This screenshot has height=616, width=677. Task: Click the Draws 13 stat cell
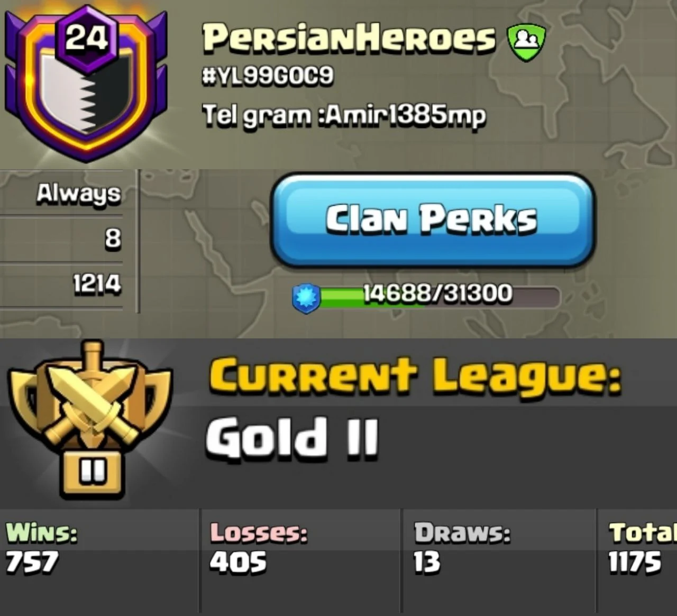coord(498,560)
